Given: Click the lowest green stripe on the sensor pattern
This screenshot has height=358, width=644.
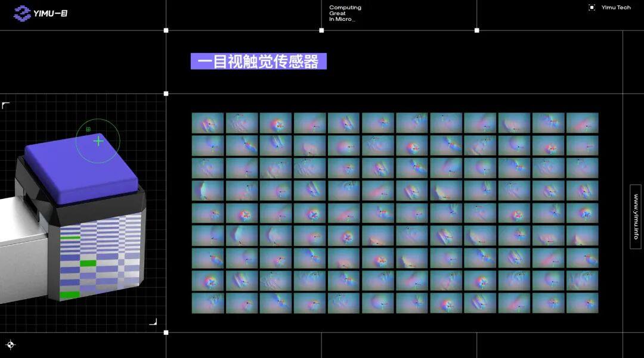Looking at the screenshot, I should 70,295.
